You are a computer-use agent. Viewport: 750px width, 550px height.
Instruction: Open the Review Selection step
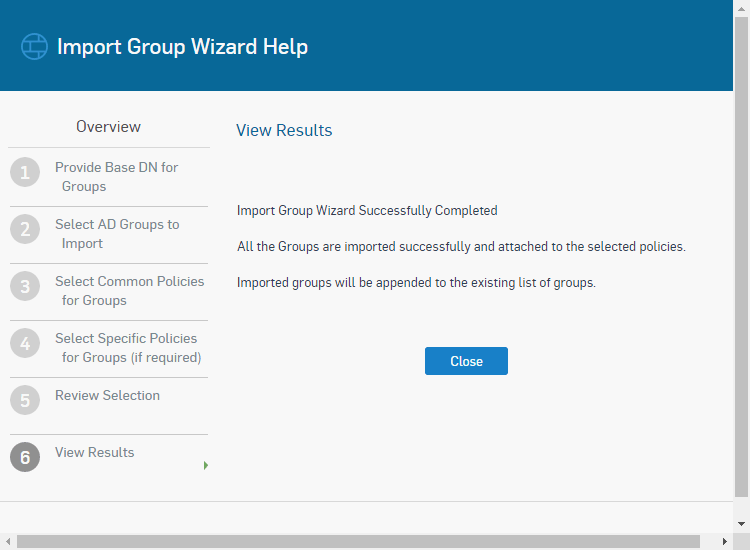point(107,395)
